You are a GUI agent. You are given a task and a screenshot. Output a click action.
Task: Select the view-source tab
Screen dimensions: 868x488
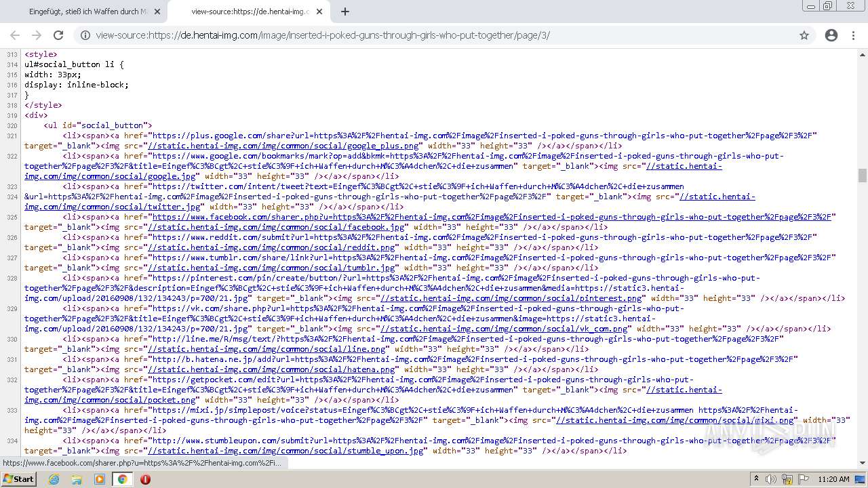[x=249, y=12]
